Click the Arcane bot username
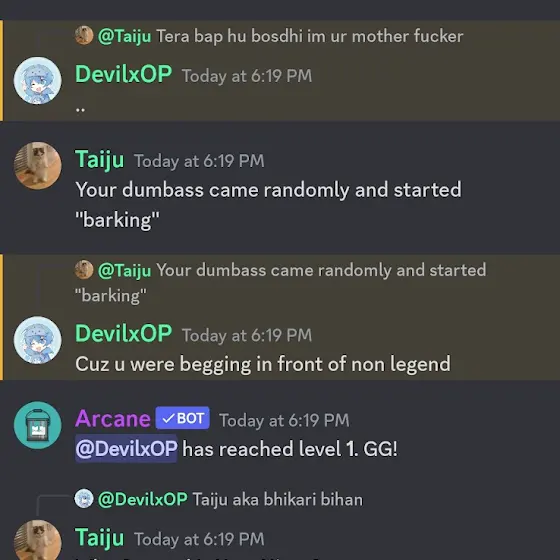560x560 pixels. (x=113, y=418)
